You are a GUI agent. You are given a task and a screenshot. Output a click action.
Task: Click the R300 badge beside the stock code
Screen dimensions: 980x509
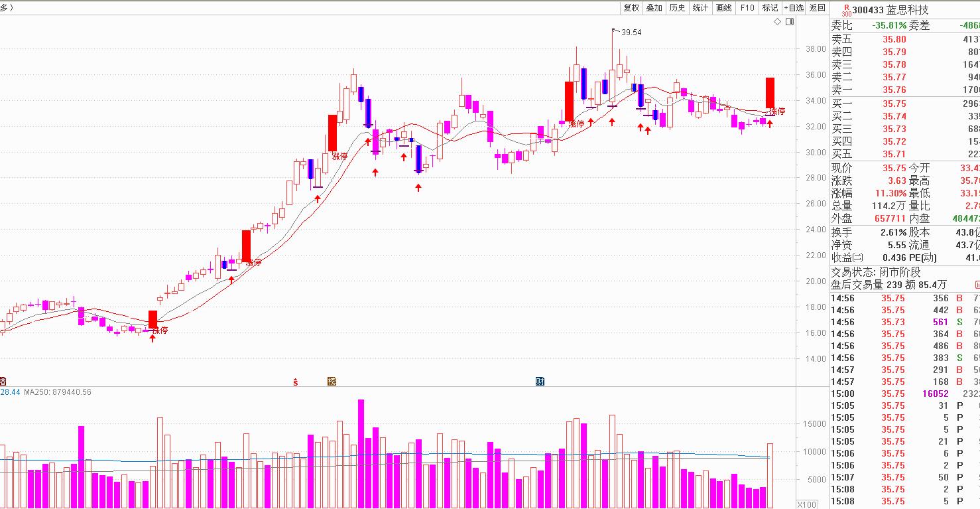tap(846, 10)
